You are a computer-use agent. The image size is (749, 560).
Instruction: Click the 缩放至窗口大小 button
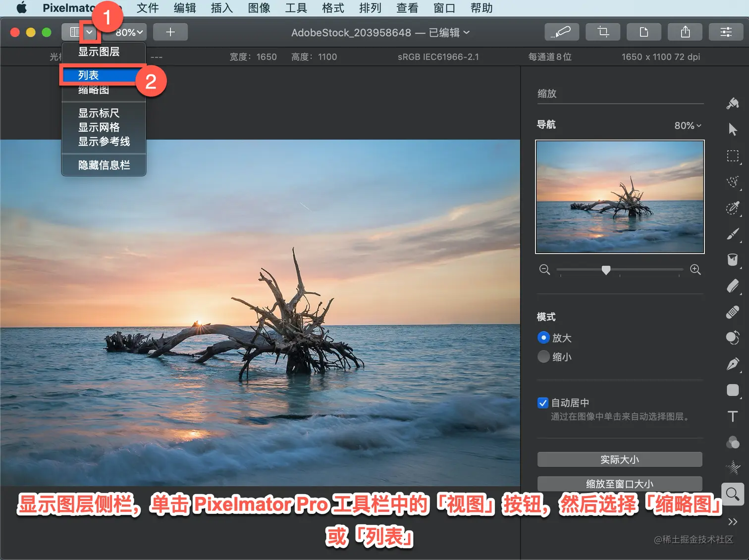pos(620,484)
